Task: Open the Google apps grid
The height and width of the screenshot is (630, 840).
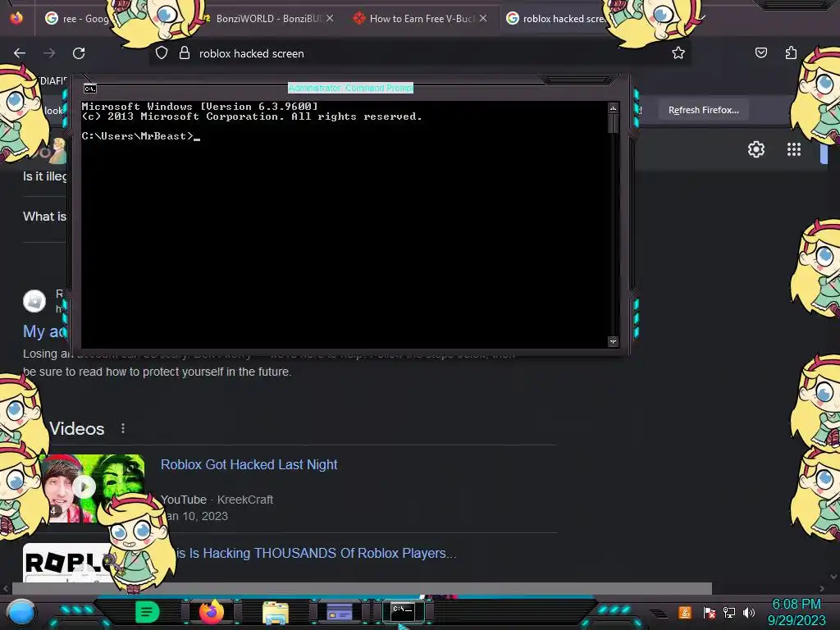Action: pyautogui.click(x=794, y=149)
